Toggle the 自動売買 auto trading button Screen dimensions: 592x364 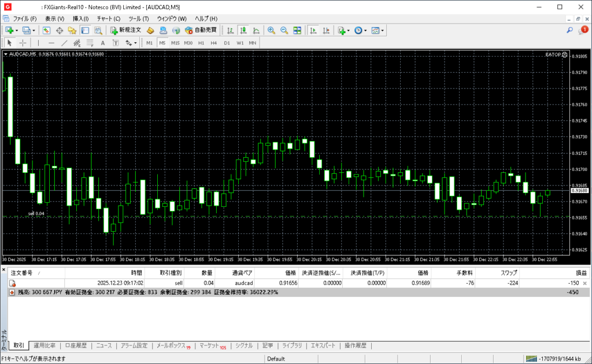pos(200,30)
